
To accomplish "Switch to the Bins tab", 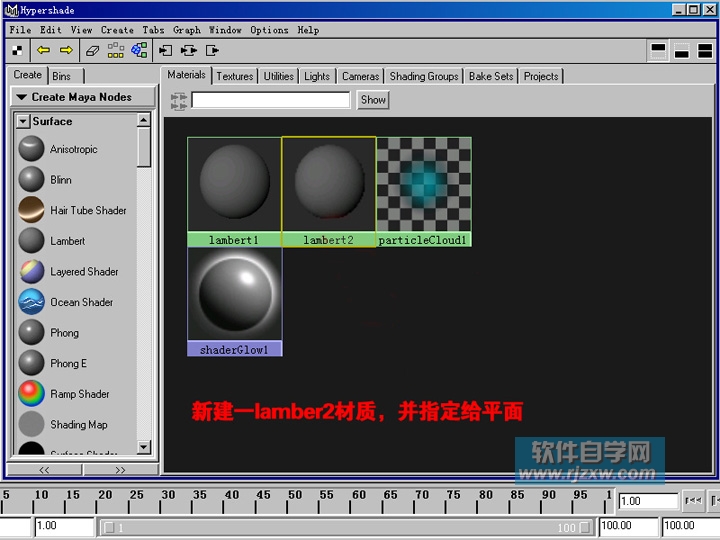I will (x=67, y=76).
